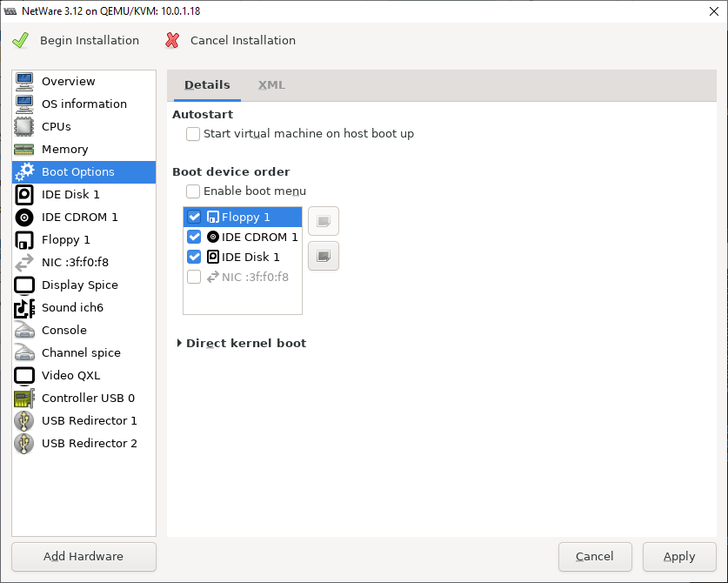Open the IDE Disk 1 sidebar entry

pos(84,195)
